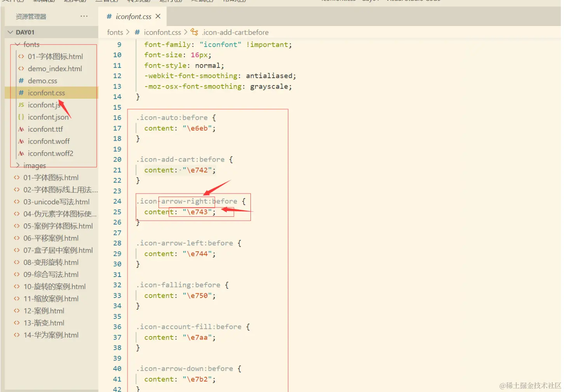Place cursor on .icon-account-fill:before selector
This screenshot has height=392, width=564.
pos(189,327)
